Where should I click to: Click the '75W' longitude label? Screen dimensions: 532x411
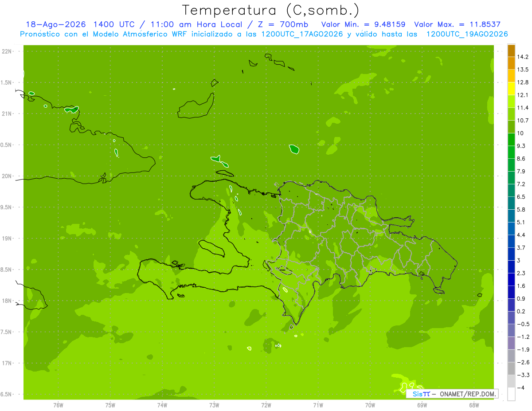[x=110, y=405]
